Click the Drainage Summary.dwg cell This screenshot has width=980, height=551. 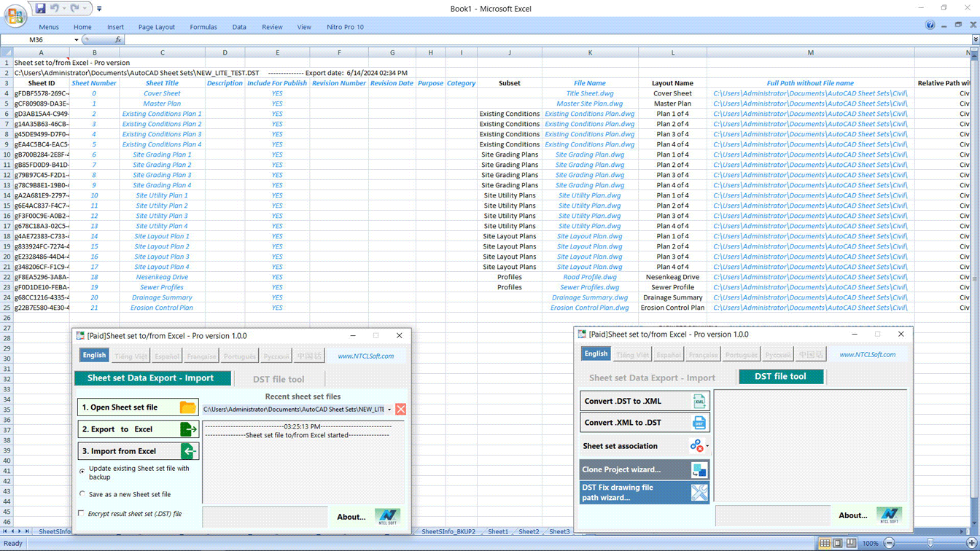click(x=590, y=297)
